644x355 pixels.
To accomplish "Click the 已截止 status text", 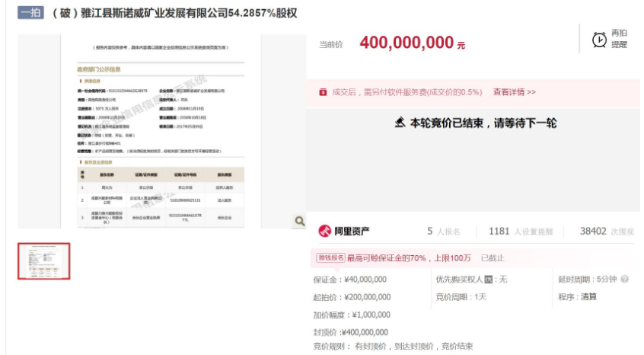I will coord(493,258).
